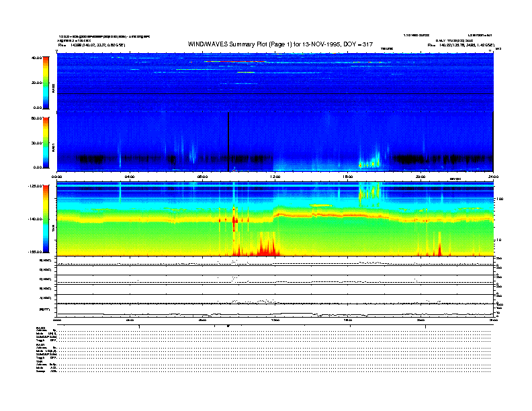Click the RAD1 vertical axis label
The height and width of the screenshot is (411, 532).
[x=53, y=148]
